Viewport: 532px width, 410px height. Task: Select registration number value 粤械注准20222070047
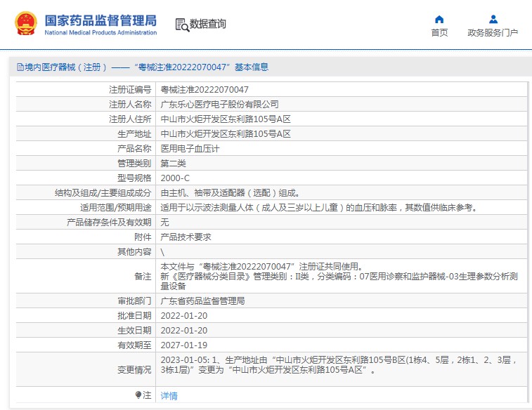(205, 89)
